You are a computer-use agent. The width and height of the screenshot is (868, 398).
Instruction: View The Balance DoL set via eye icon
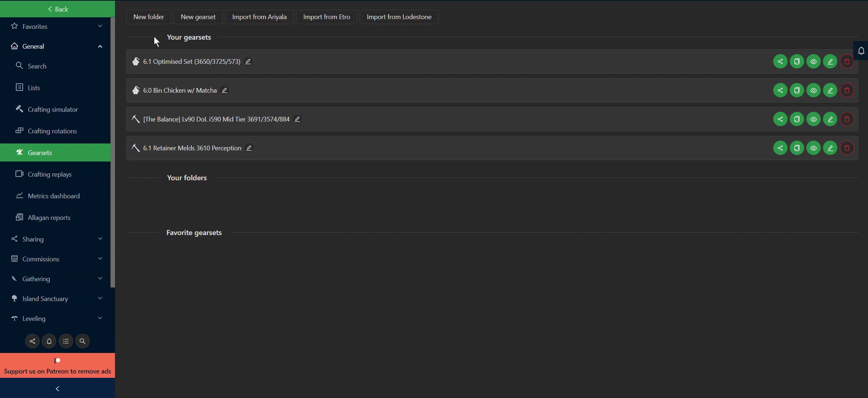tap(813, 119)
